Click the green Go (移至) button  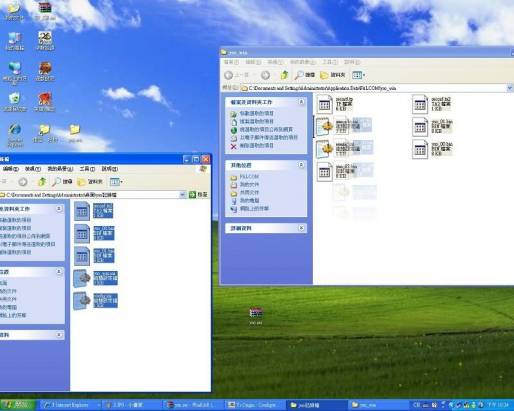198,195
